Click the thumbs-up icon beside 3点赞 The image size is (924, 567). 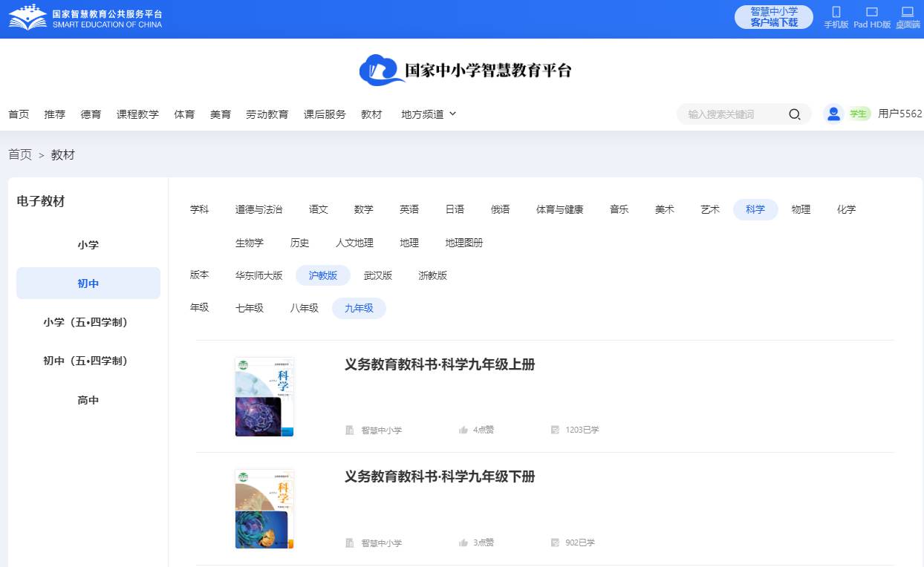[x=463, y=543]
